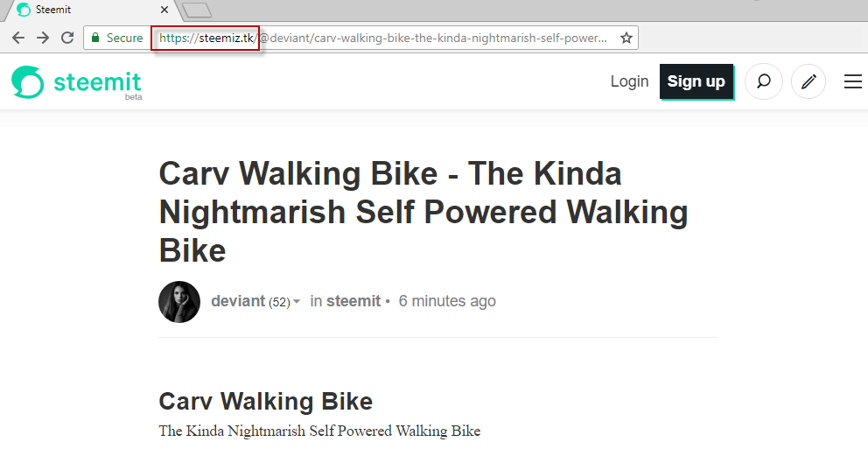Click the text 'The Kinda Nightmarish Self Powered Walking Bike'

coord(319,431)
